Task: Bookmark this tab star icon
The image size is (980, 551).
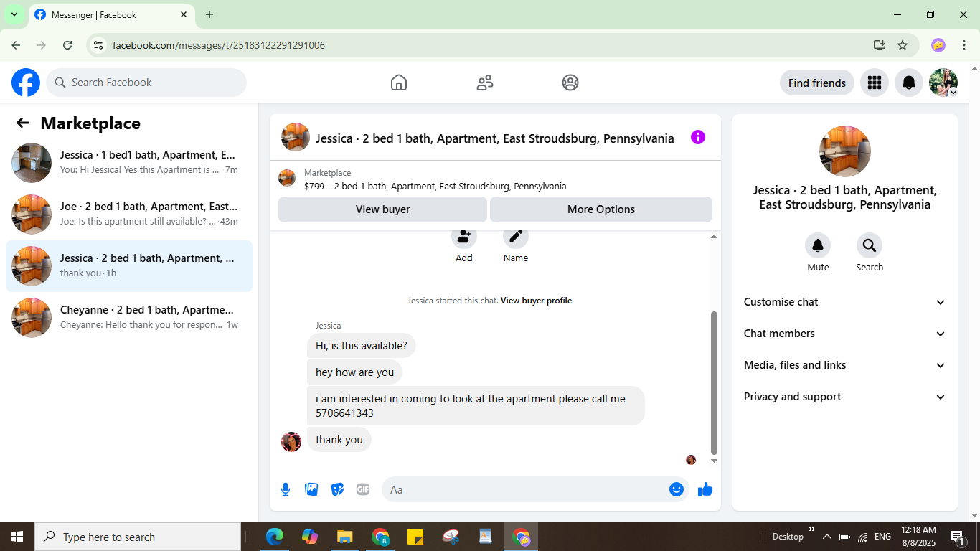Action: click(903, 45)
